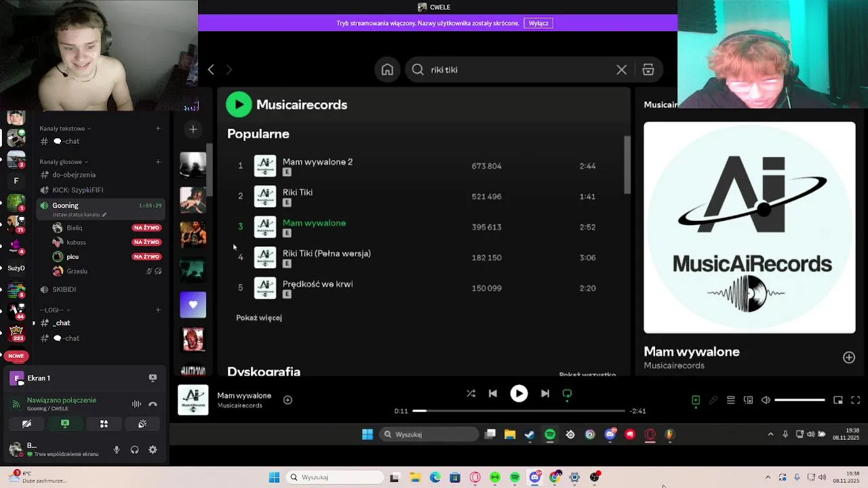The width and height of the screenshot is (868, 488).
Task: Mute Spotify via speaker icon
Action: (x=766, y=400)
